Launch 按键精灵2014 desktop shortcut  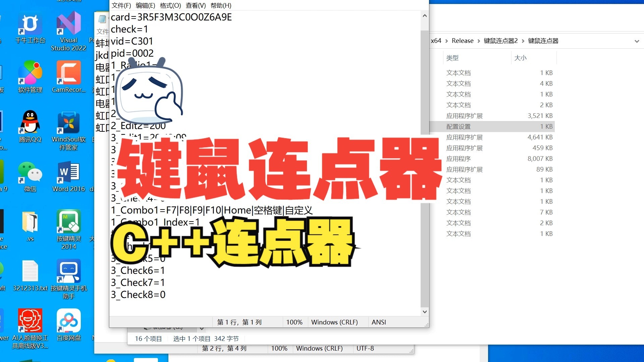click(x=69, y=230)
